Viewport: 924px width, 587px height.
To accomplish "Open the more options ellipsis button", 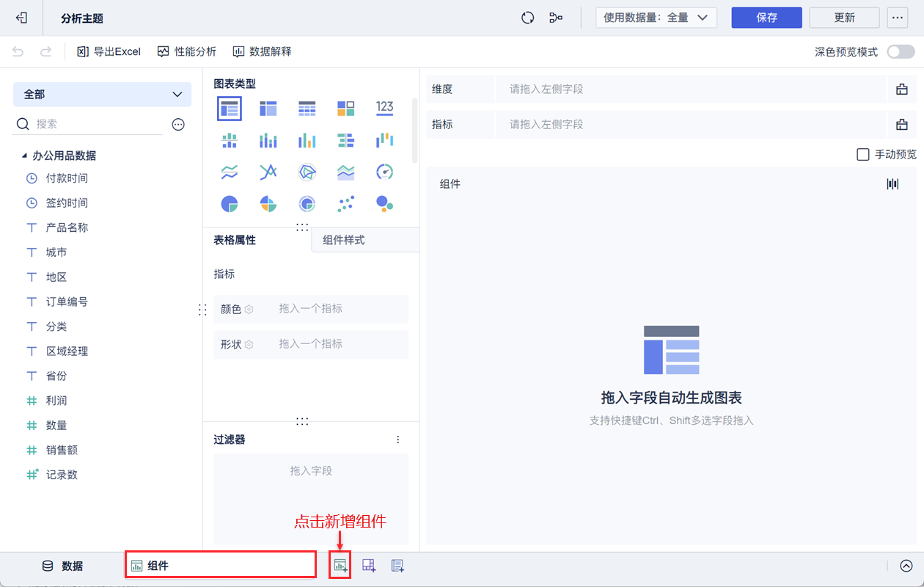I will [x=897, y=18].
